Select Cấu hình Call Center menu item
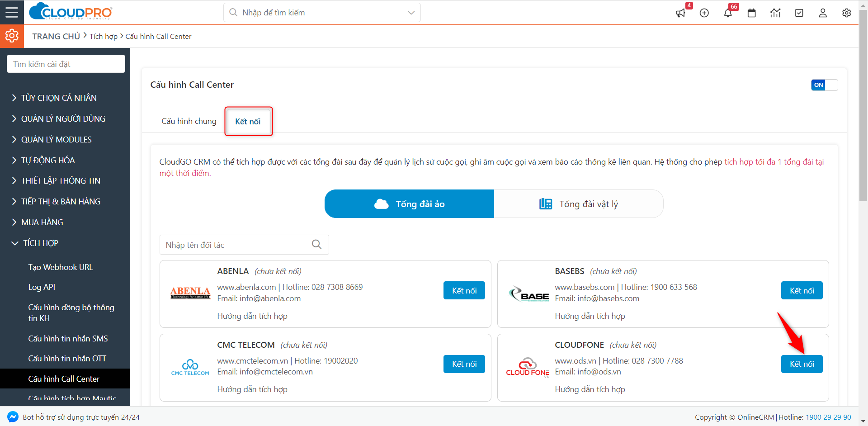The width and height of the screenshot is (868, 426). [65, 379]
